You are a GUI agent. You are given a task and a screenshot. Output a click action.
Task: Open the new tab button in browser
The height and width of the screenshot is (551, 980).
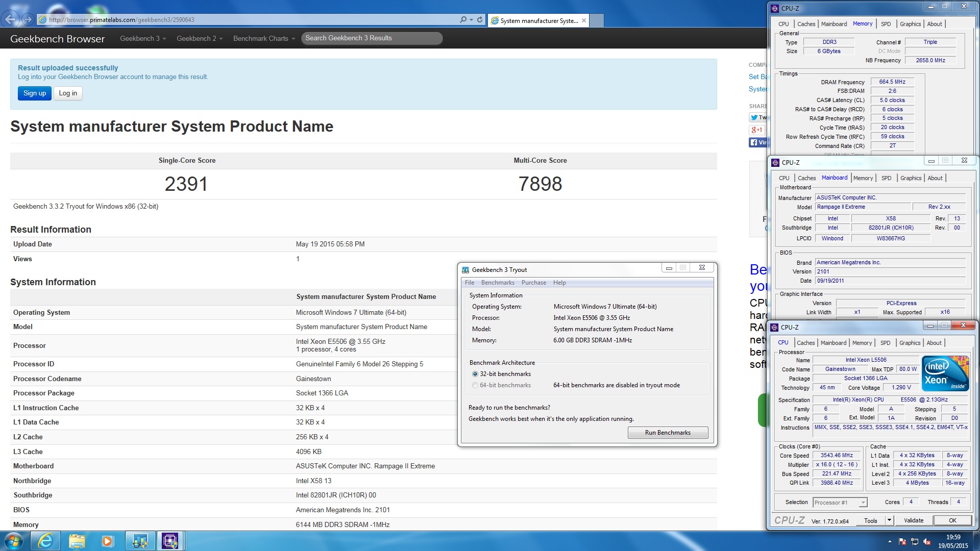[597, 20]
